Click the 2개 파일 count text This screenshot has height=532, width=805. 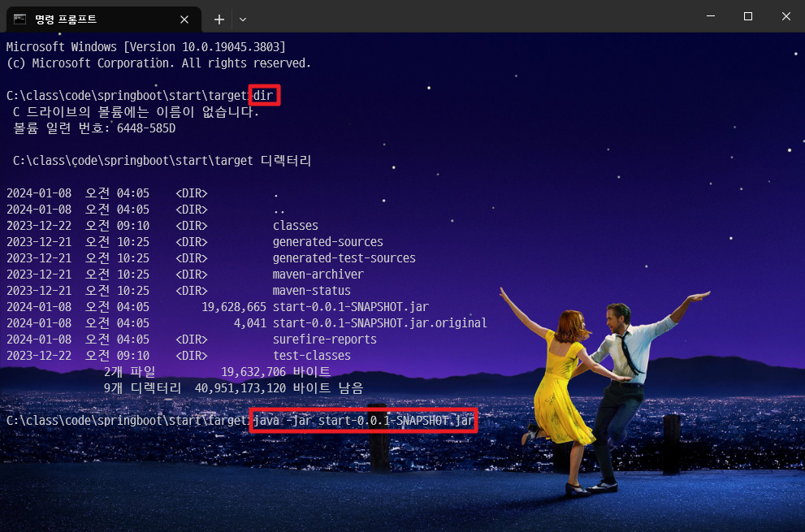[x=129, y=372]
